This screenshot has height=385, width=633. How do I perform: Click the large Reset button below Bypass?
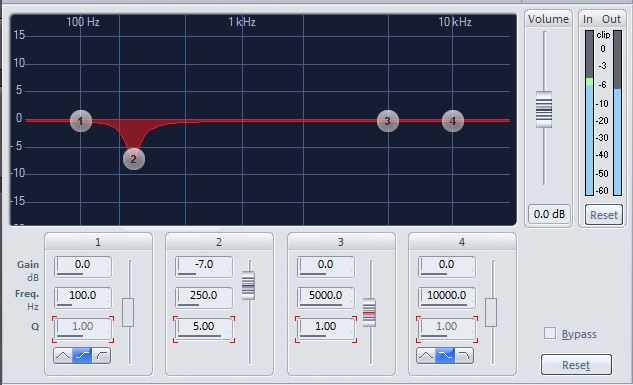coord(576,365)
